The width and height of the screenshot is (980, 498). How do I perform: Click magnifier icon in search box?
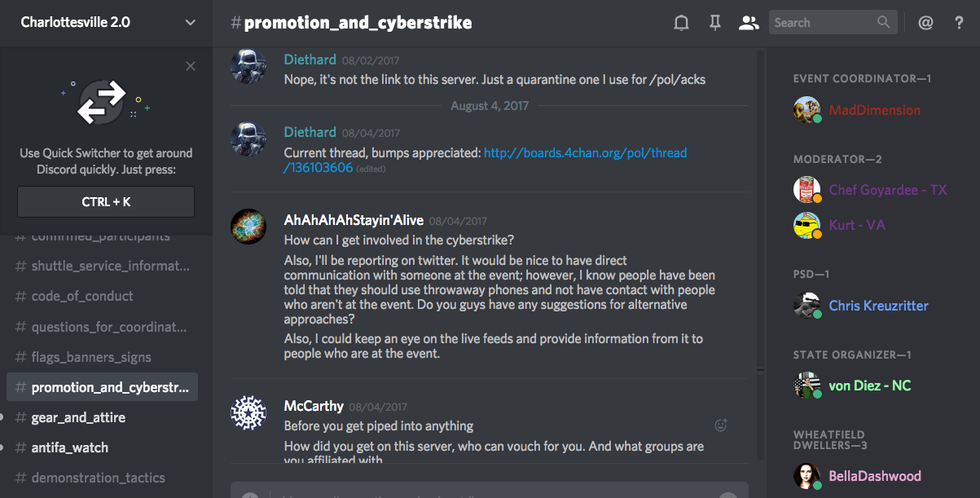[884, 23]
